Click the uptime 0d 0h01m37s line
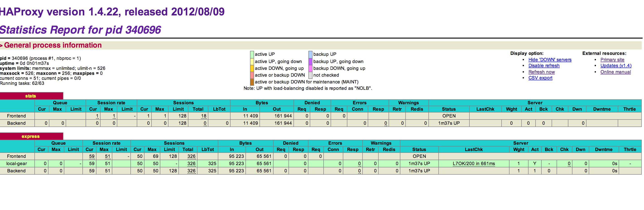 tap(24, 63)
